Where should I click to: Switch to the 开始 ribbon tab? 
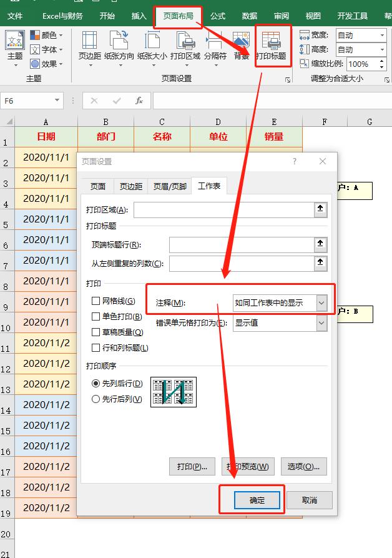(x=107, y=16)
